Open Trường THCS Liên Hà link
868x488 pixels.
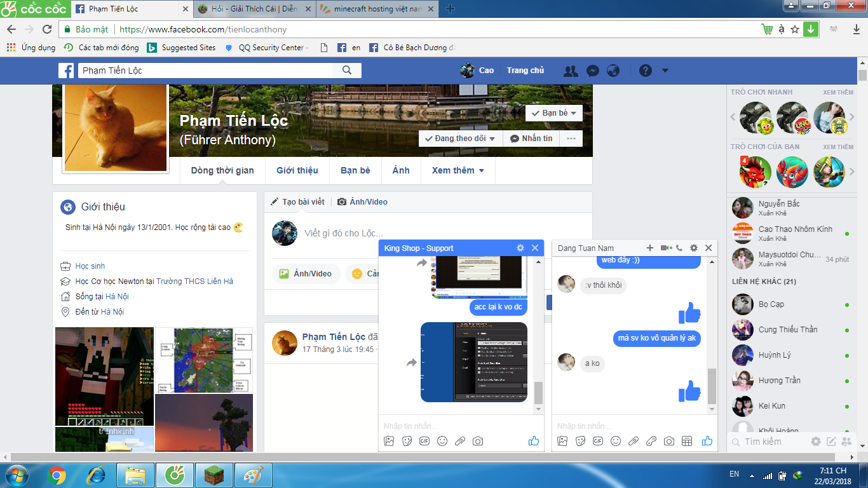[194, 281]
